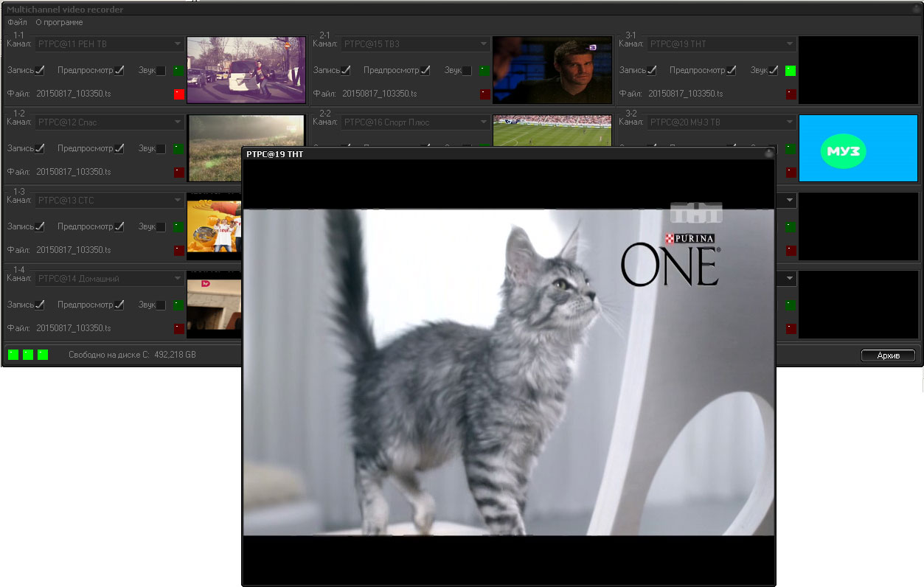
Task: Open the РТРС@16 Спорт Плюс channel dropdown
Action: (x=415, y=122)
